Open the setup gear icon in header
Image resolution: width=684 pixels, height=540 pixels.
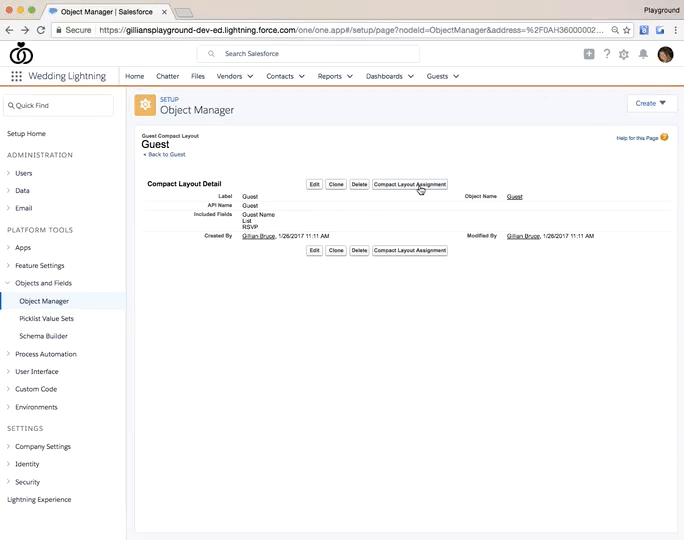pos(624,54)
